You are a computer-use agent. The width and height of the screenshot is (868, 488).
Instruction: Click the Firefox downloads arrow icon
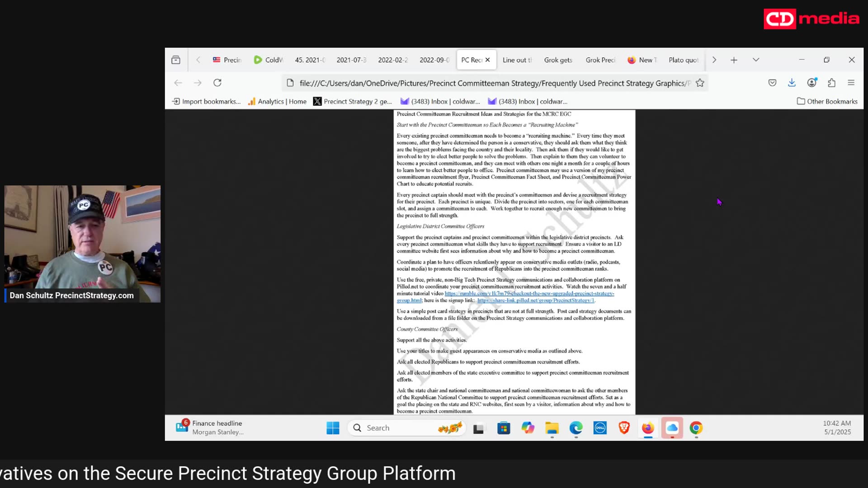tap(792, 83)
